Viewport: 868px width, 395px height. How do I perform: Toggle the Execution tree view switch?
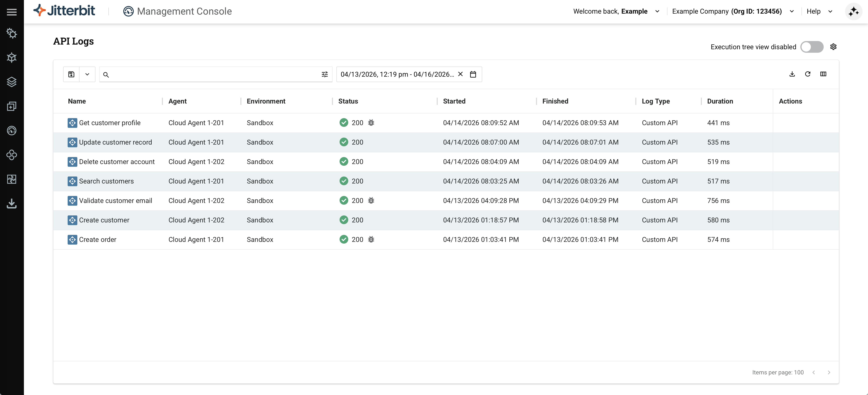812,47
